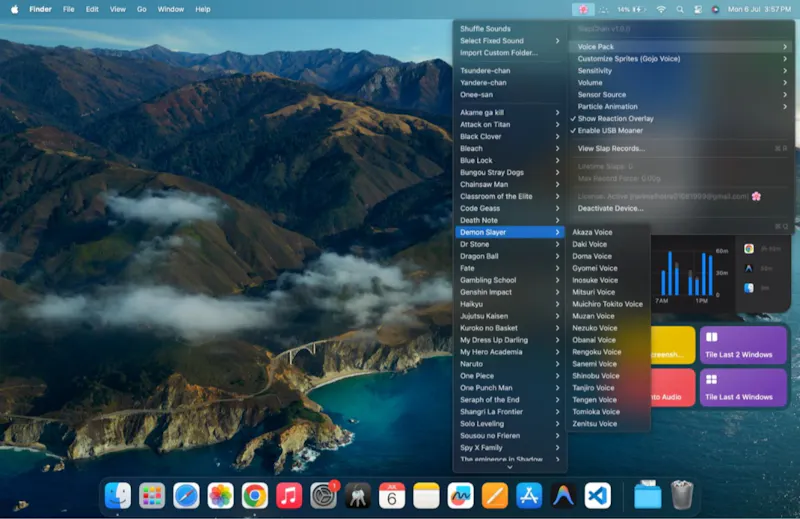
Task: Open Freeform app icon in the Dock
Action: (460, 496)
